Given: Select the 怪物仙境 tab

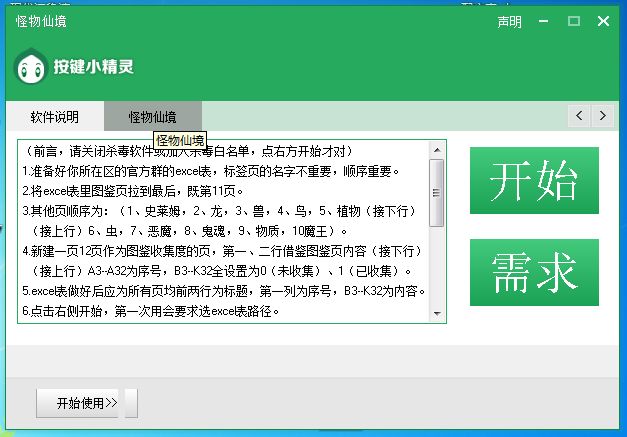Looking at the screenshot, I should pyautogui.click(x=153, y=116).
